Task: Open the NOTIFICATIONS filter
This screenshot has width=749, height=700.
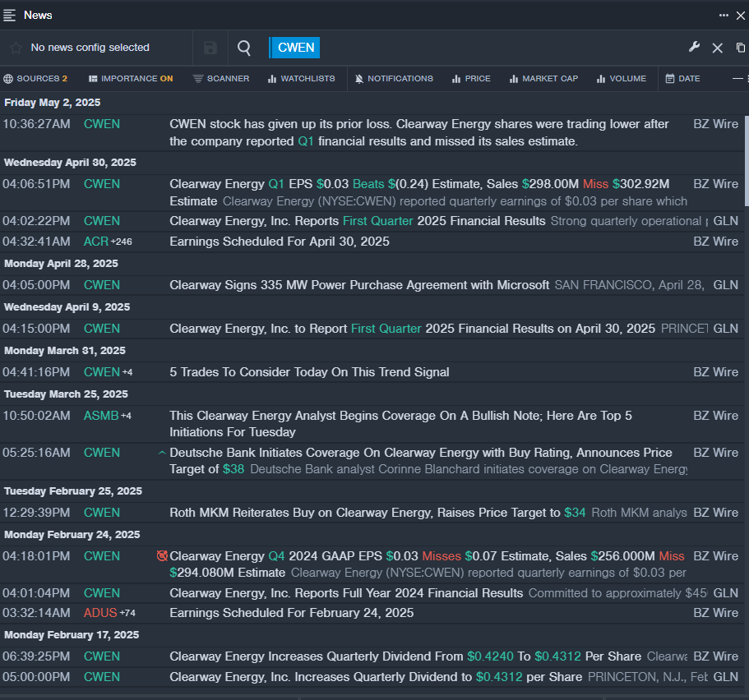Action: point(394,78)
